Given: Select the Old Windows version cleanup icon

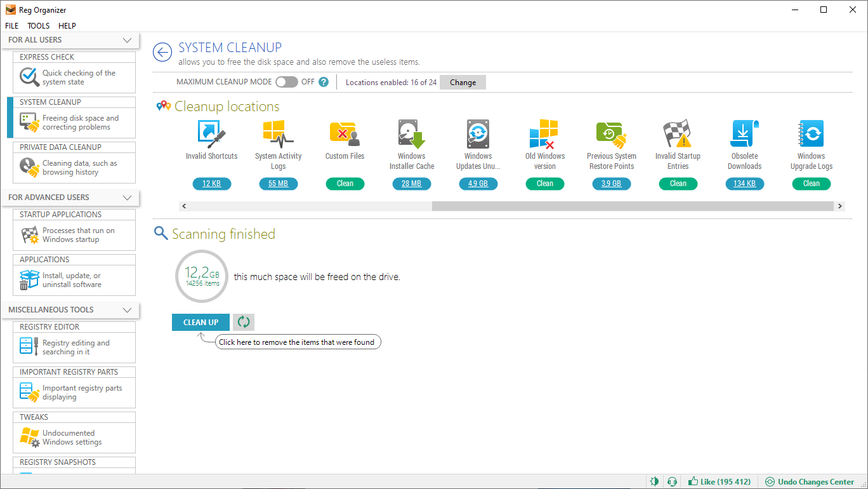Looking at the screenshot, I should tap(544, 133).
